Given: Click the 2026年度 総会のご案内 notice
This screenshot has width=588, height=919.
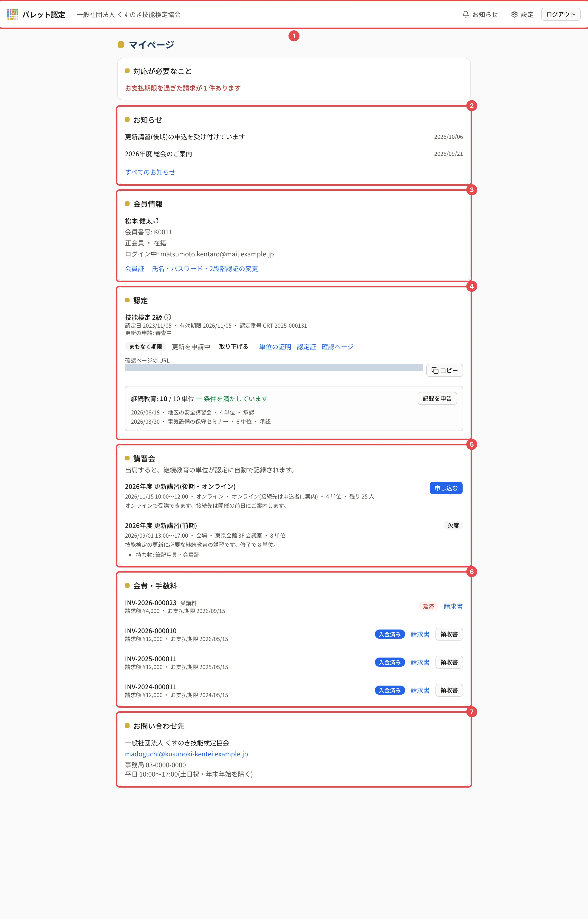Looking at the screenshot, I should point(158,154).
